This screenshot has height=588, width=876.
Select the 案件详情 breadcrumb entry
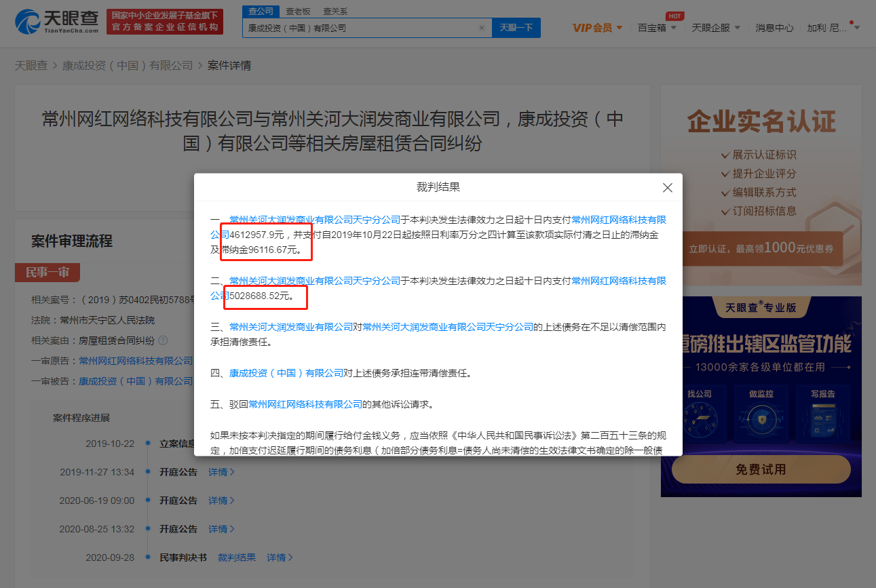coord(229,66)
